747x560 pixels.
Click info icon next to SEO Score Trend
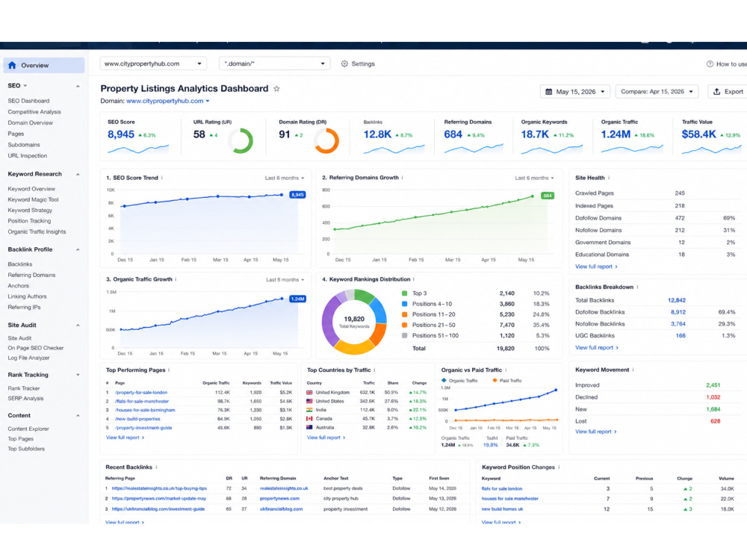pos(162,178)
